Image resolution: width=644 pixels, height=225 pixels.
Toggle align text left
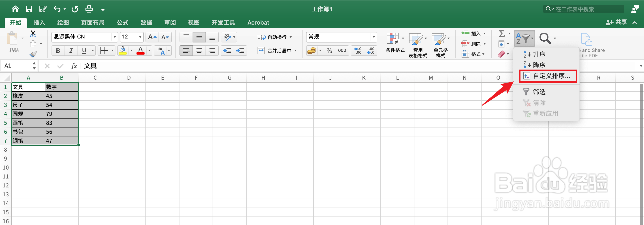pyautogui.click(x=186, y=51)
